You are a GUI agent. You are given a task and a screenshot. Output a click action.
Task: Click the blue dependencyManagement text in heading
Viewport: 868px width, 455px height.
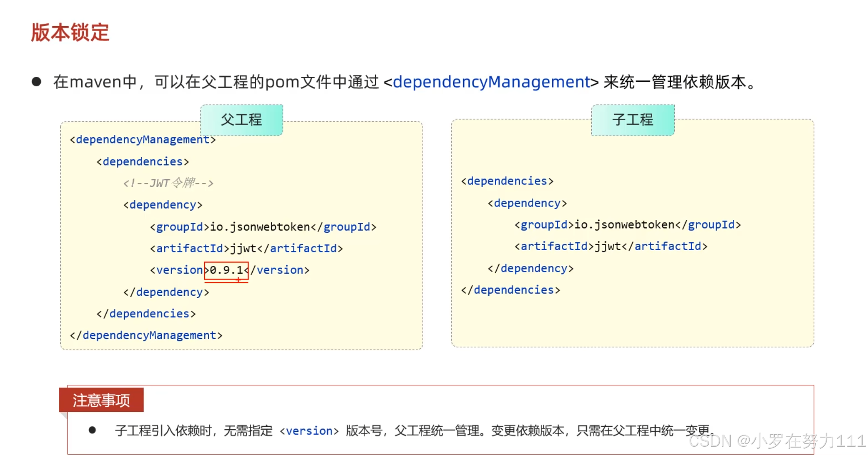click(491, 82)
